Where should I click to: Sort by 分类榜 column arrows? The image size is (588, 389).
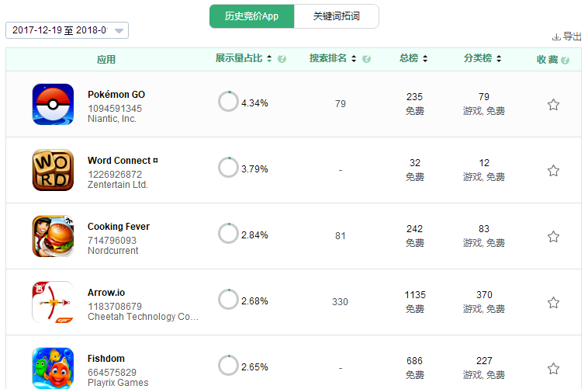[x=498, y=59]
